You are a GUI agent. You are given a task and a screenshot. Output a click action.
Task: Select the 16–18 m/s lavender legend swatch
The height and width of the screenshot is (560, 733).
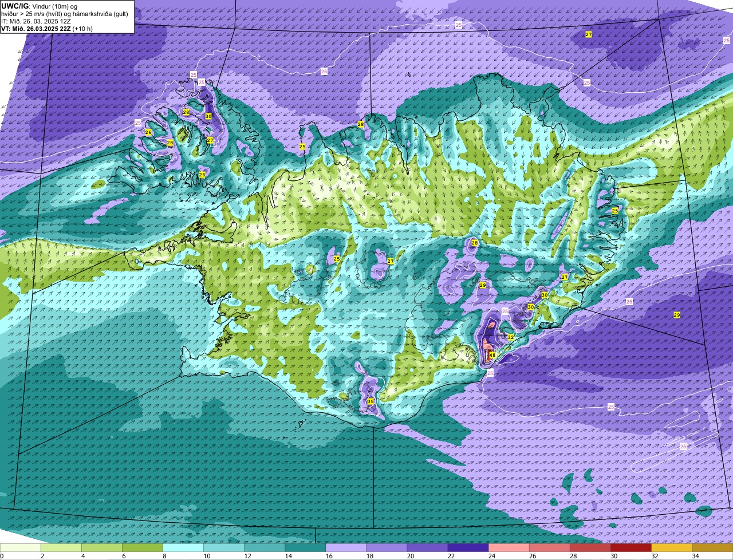(x=346, y=548)
